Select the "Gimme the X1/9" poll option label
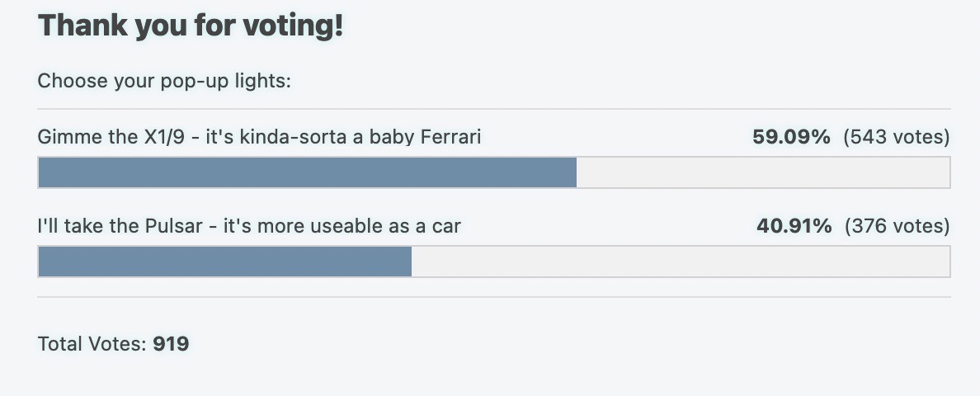Image resolution: width=980 pixels, height=396 pixels. 259,136
